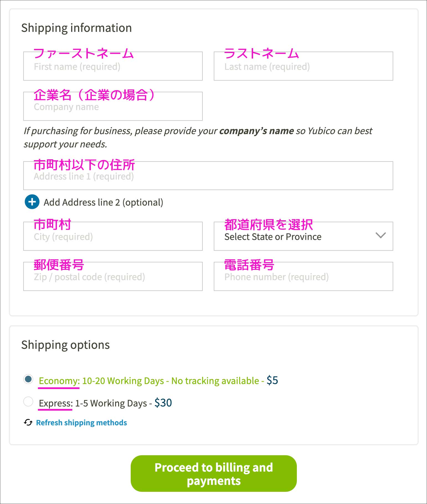The width and height of the screenshot is (427, 504).
Task: Select the Economy shipping radio button
Action: pyautogui.click(x=28, y=379)
